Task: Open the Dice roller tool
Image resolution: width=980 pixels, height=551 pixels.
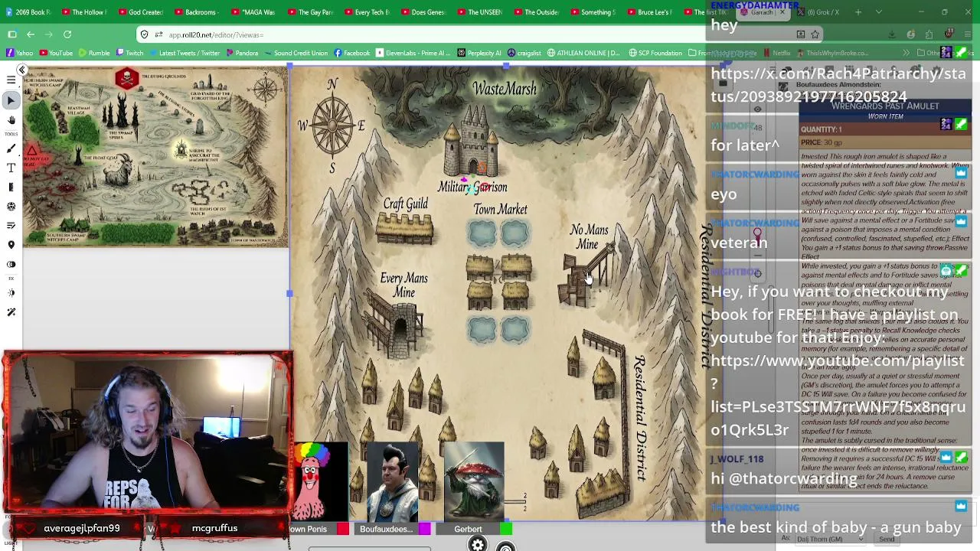Action: point(11,206)
